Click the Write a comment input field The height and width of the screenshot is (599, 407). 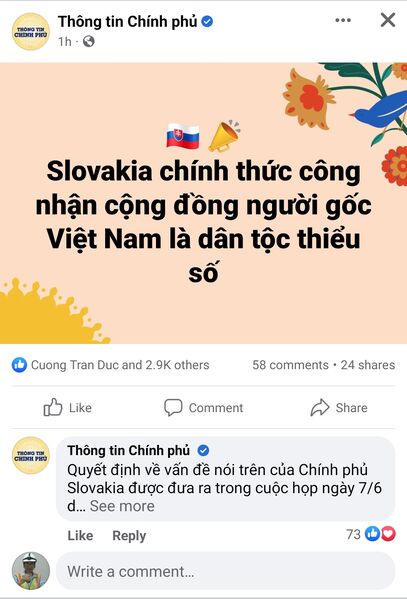click(225, 571)
